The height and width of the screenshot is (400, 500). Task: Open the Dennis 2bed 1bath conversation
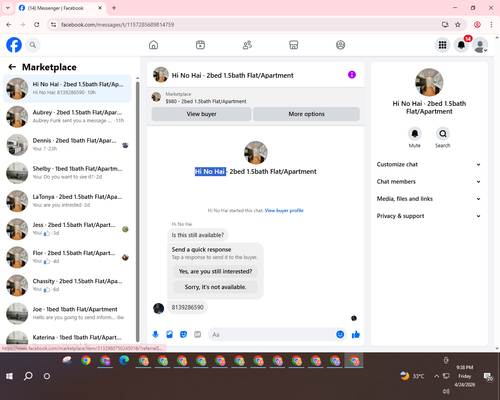point(68,145)
